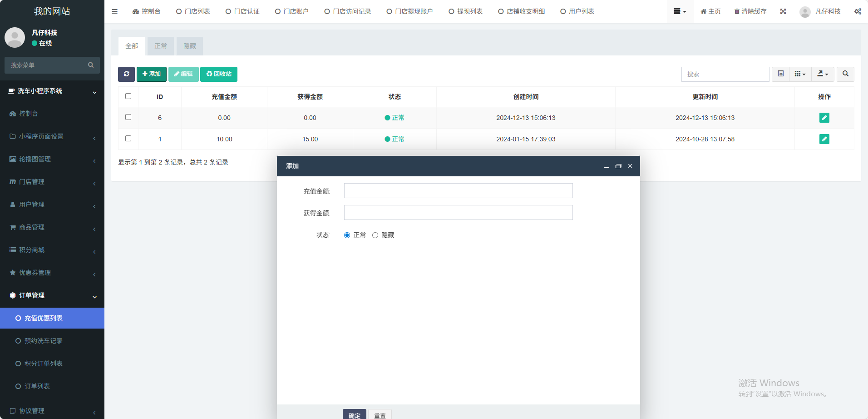Toggle the select-all header checkbox

128,96
